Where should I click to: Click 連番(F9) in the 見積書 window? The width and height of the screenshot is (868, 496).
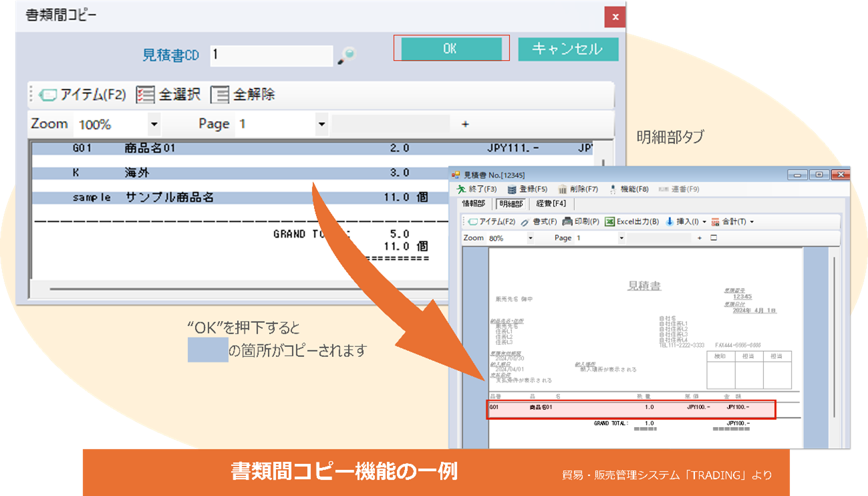(x=679, y=189)
